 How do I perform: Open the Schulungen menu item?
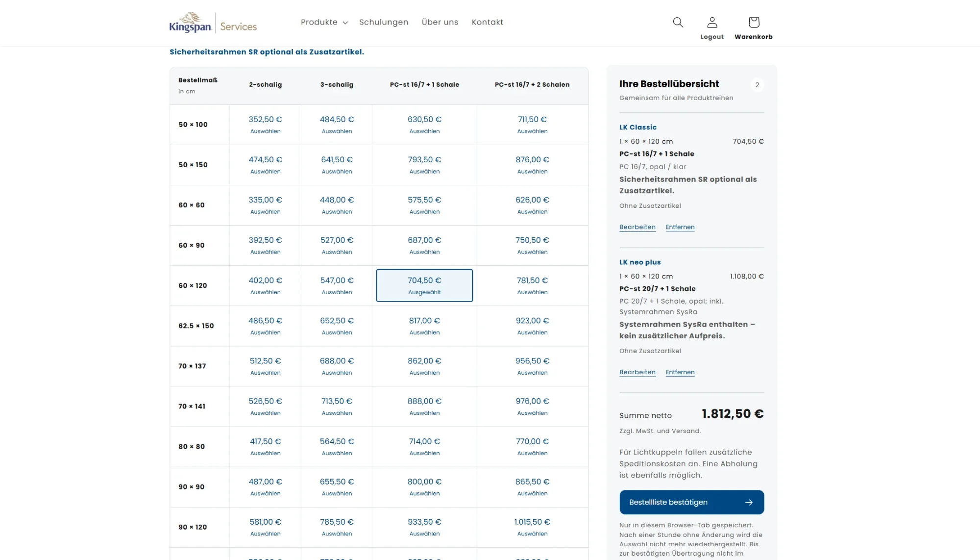pyautogui.click(x=384, y=22)
